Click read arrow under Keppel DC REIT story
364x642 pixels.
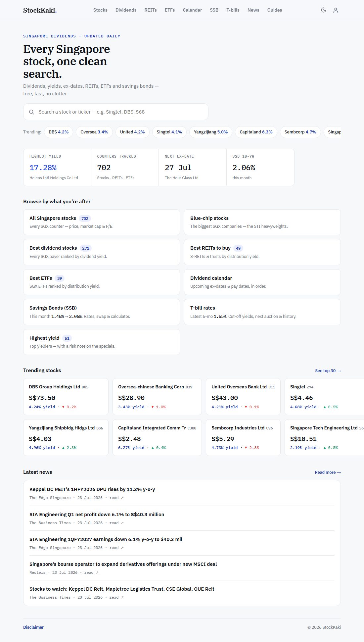coord(116,498)
